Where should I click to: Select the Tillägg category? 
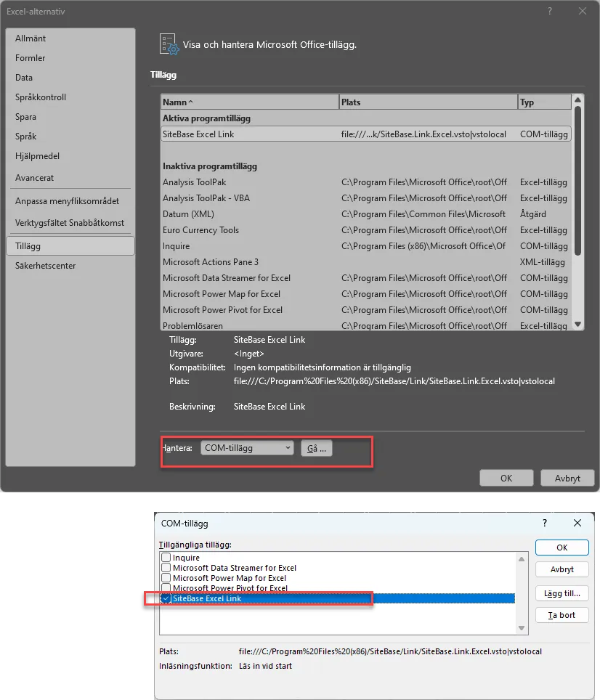[x=70, y=246]
